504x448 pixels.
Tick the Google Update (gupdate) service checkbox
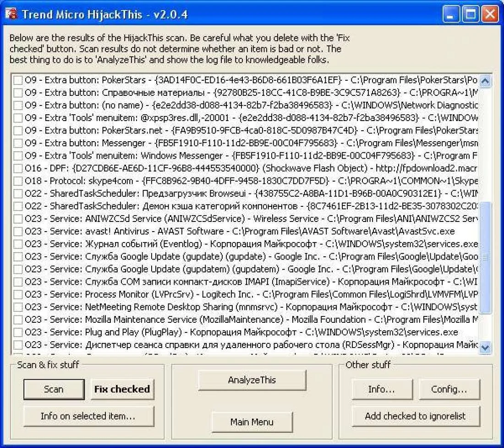tap(18, 257)
